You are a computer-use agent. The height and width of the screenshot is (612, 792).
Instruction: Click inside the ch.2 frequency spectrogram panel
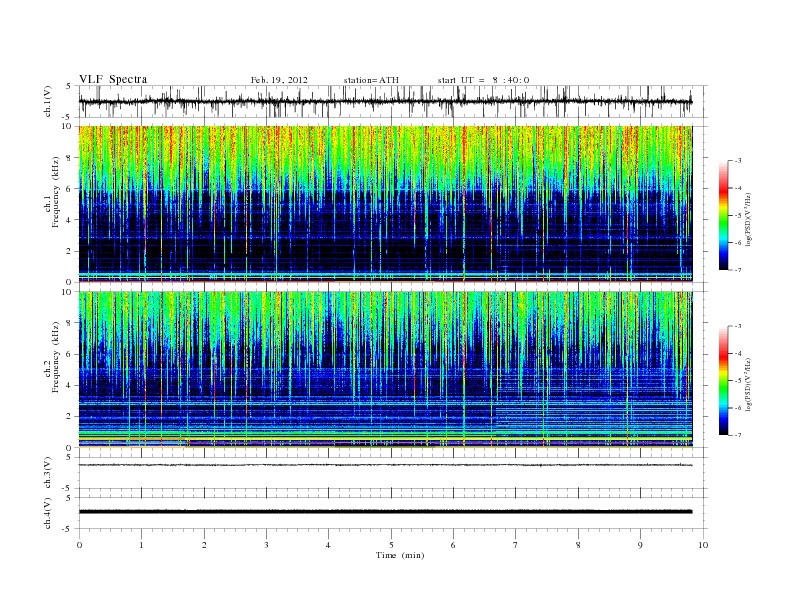[385, 369]
